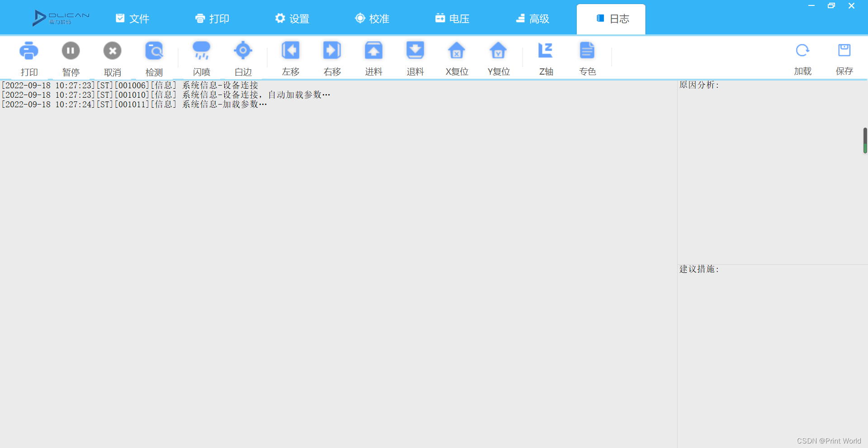Switch to the 校准 (calibration) tab

(372, 19)
